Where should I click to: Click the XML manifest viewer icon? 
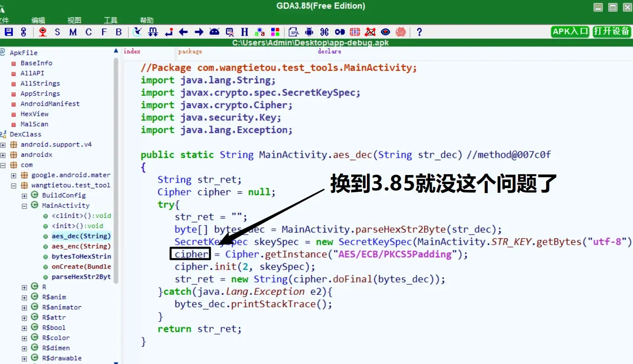292,32
